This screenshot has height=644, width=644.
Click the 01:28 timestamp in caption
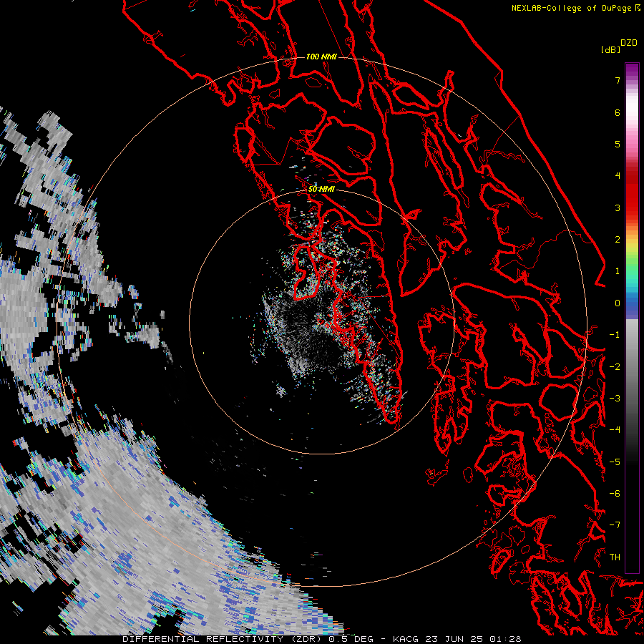tap(504, 639)
